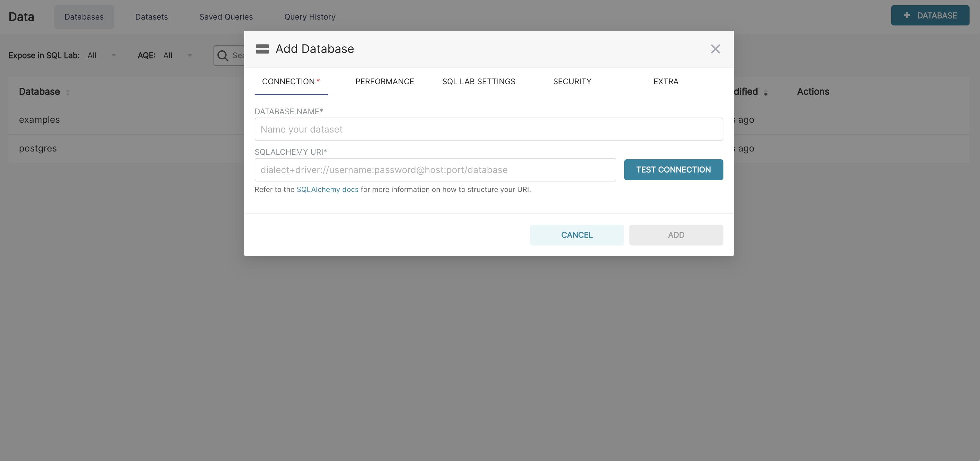The height and width of the screenshot is (461, 980).
Task: Open the EXTRA tab
Action: pyautogui.click(x=665, y=81)
